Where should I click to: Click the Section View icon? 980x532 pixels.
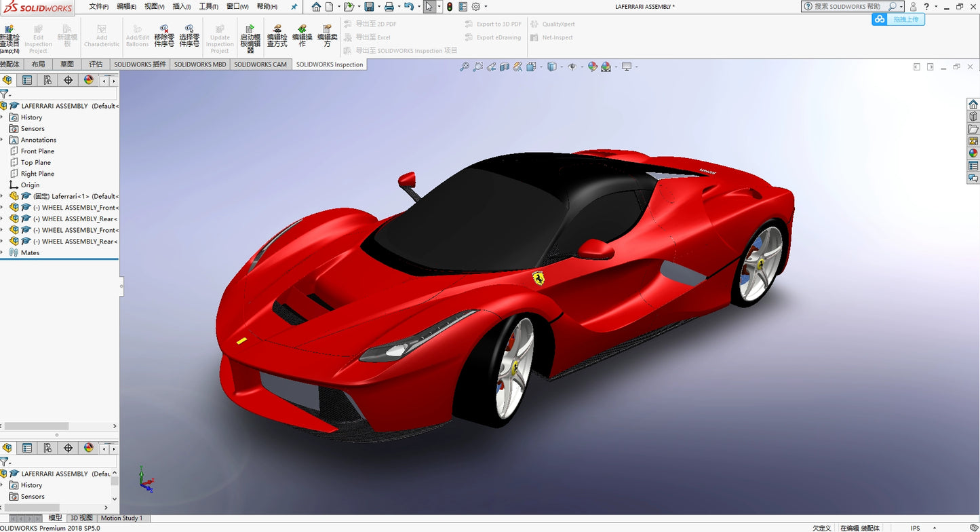(505, 66)
